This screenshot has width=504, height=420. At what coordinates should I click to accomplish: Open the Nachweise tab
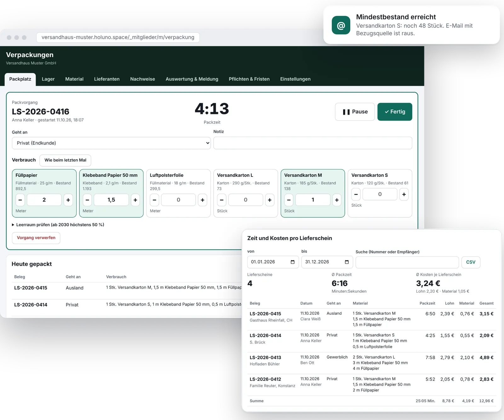[x=143, y=79]
